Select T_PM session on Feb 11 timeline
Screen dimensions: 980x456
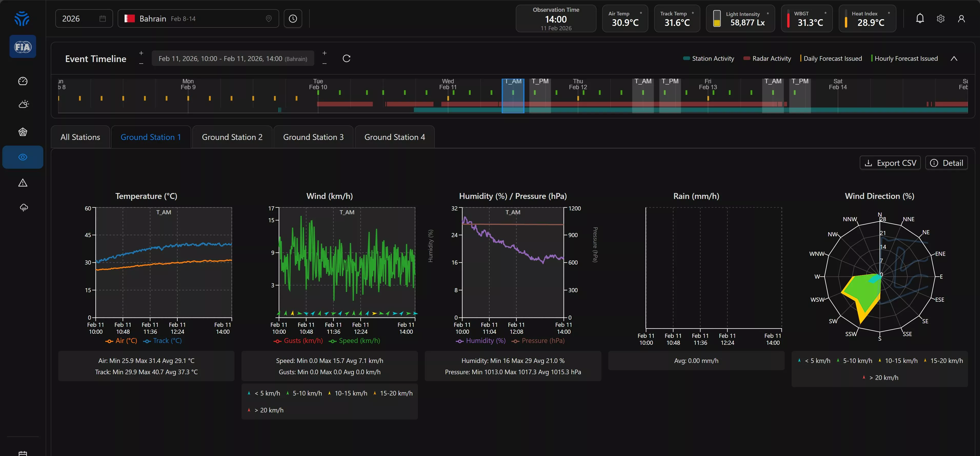coord(540,96)
